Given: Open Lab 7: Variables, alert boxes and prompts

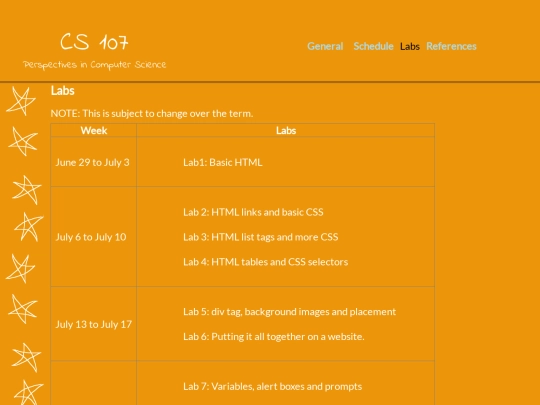Looking at the screenshot, I should tap(272, 386).
